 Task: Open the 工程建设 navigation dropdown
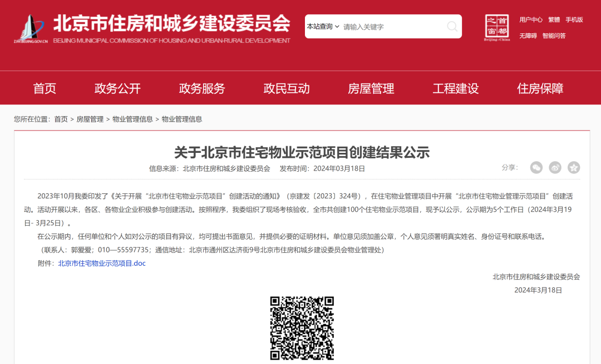point(455,88)
